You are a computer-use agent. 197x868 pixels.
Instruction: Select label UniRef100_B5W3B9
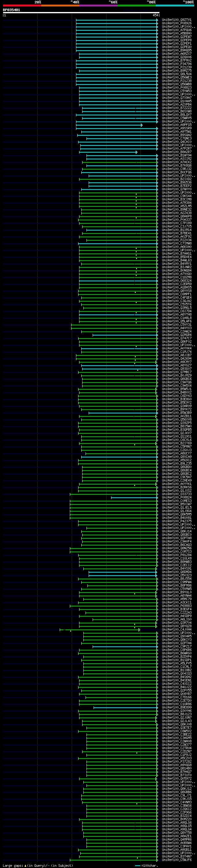pos(176,413)
